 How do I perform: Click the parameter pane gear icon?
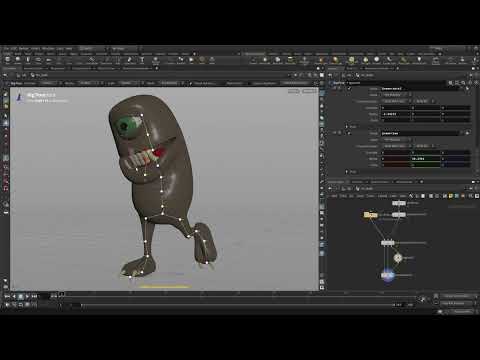(451, 83)
